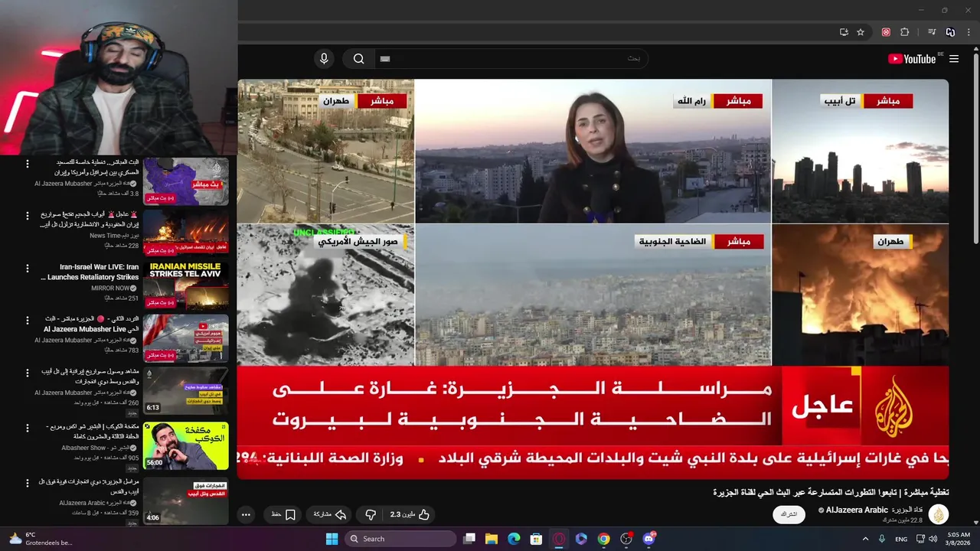
Task: Dislike the video with thumbs down
Action: [371, 514]
